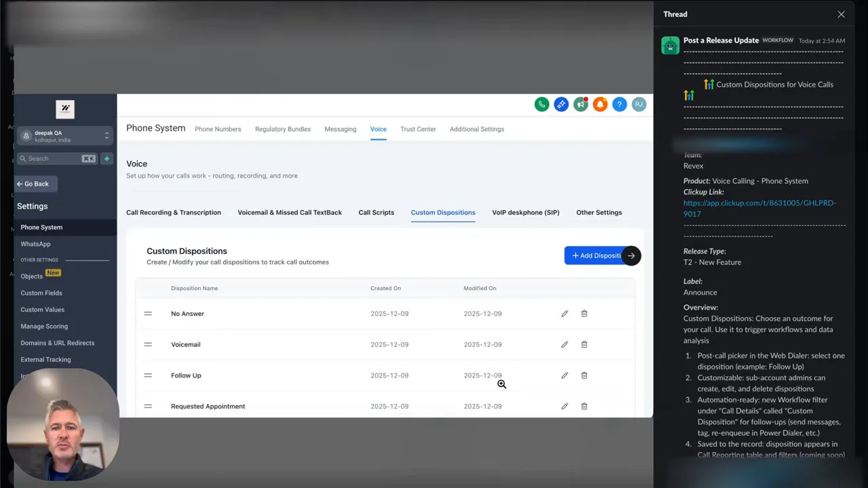
Task: Click the sidebar Search field
Action: tap(57, 159)
